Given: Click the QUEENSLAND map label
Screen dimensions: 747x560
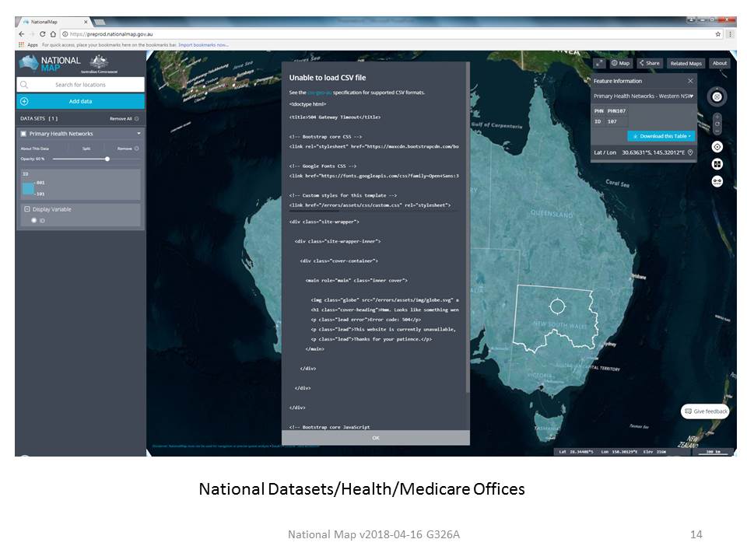Looking at the screenshot, I should point(552,214).
